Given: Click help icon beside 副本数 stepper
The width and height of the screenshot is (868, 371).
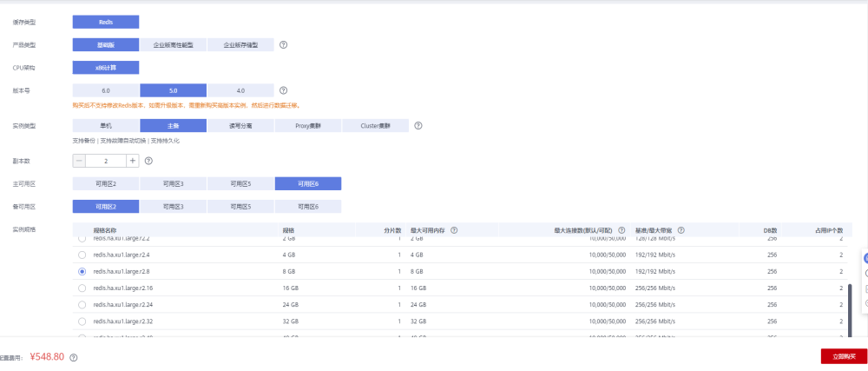Looking at the screenshot, I should click(x=148, y=161).
